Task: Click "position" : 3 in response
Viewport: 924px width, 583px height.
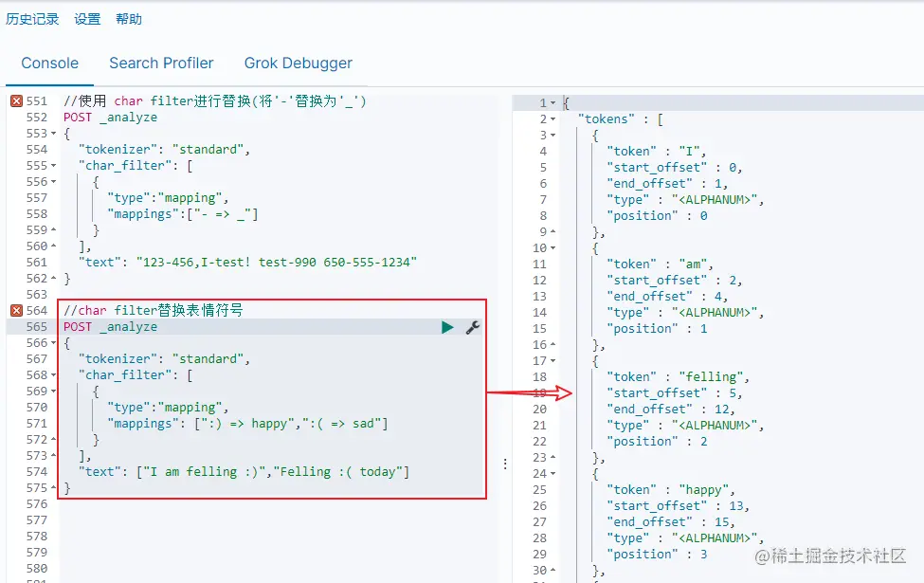Action: (657, 555)
